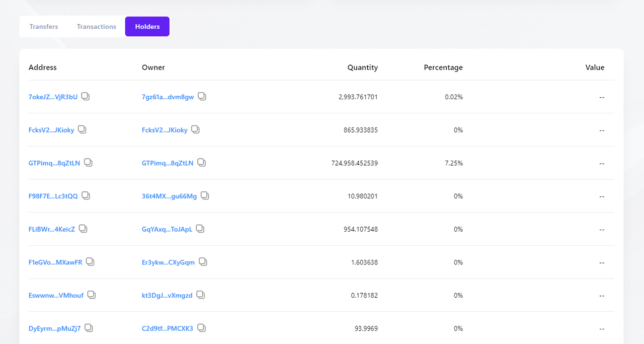Copy address DyEyrm...pMuZj7 using copy icon
Image resolution: width=644 pixels, height=344 pixels.
89,328
